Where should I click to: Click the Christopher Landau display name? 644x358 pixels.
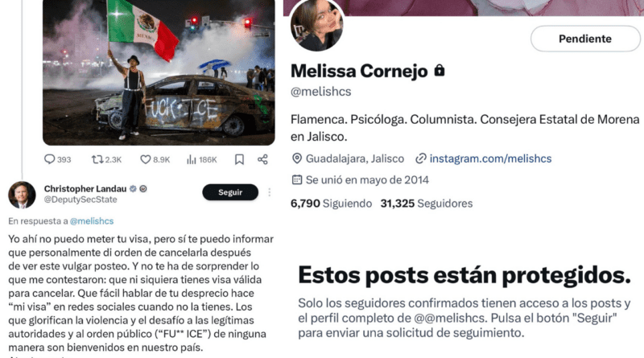click(85, 189)
